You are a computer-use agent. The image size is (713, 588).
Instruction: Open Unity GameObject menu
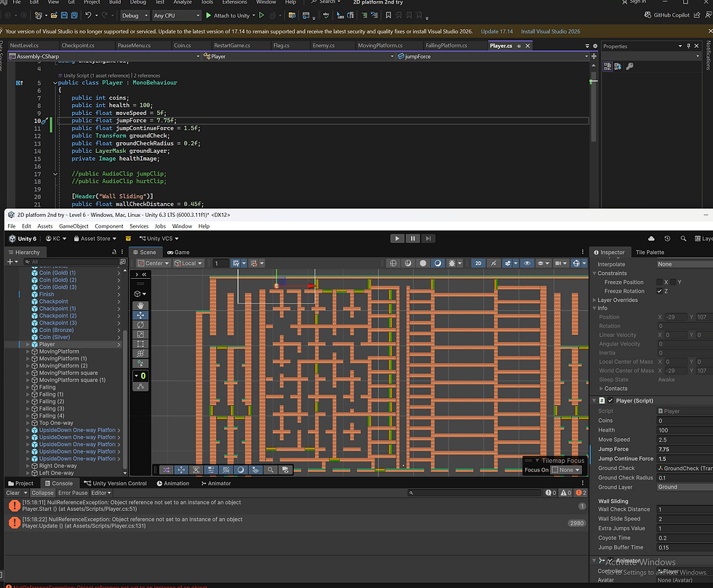pyautogui.click(x=73, y=226)
